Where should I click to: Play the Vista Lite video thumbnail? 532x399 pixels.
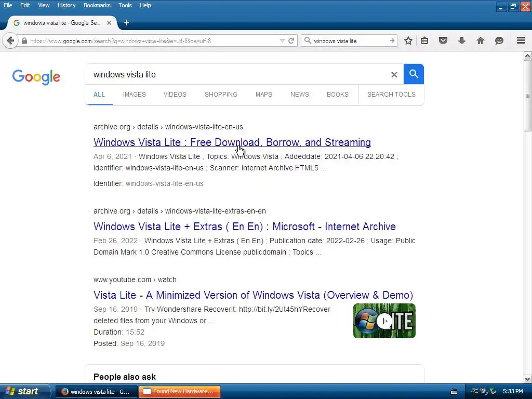(384, 321)
